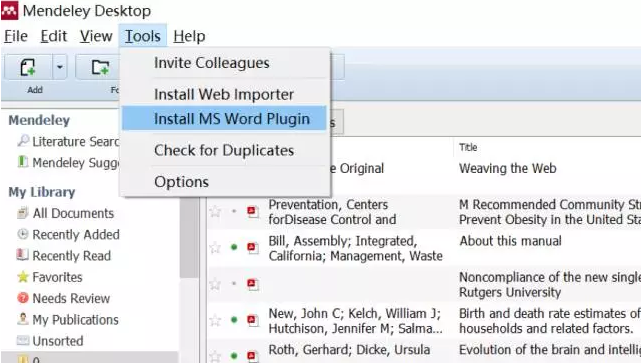Open the dropdown arrow beside Add
The image size is (643, 363).
point(60,67)
